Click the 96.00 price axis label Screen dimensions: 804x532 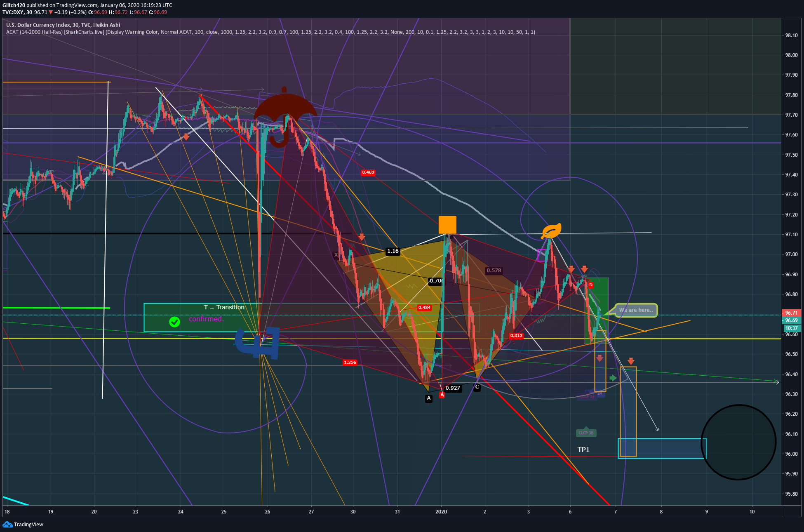(x=791, y=454)
